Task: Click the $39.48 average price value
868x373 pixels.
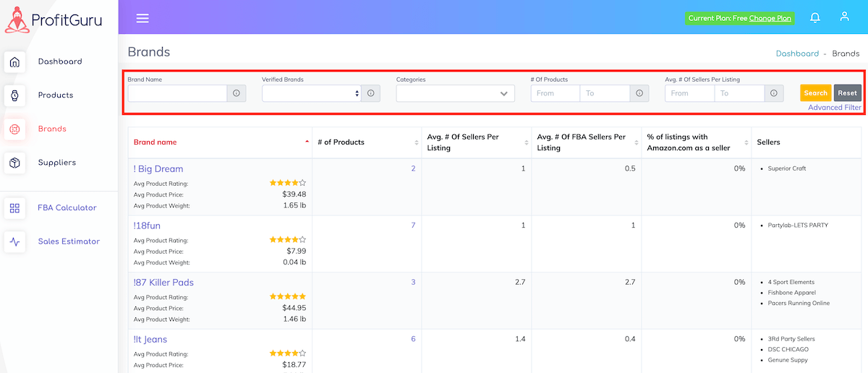Action: [x=294, y=194]
